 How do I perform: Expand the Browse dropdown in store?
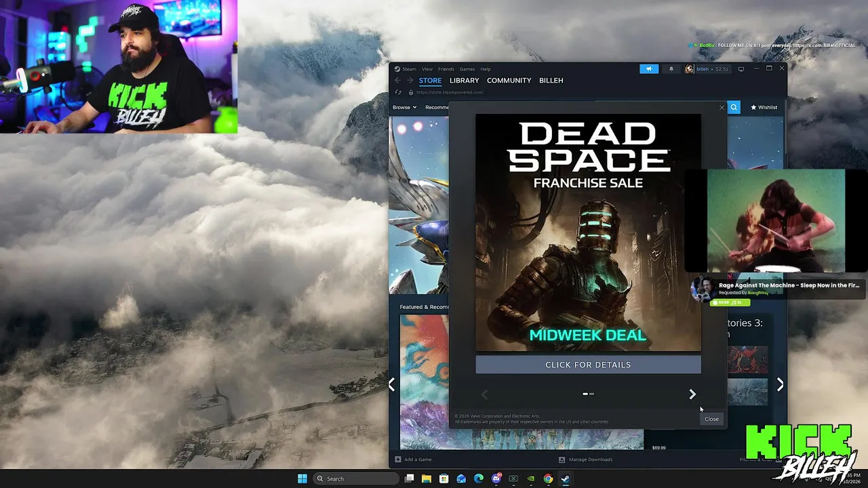(404, 107)
